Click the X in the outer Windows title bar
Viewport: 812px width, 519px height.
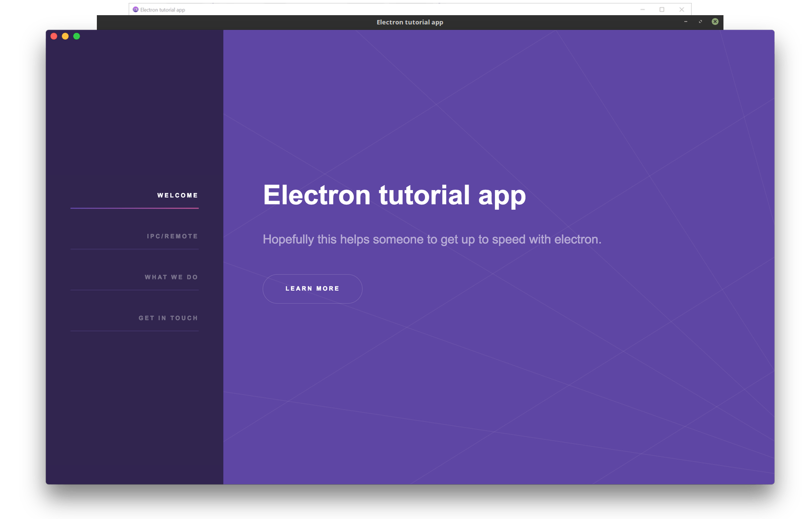[682, 9]
